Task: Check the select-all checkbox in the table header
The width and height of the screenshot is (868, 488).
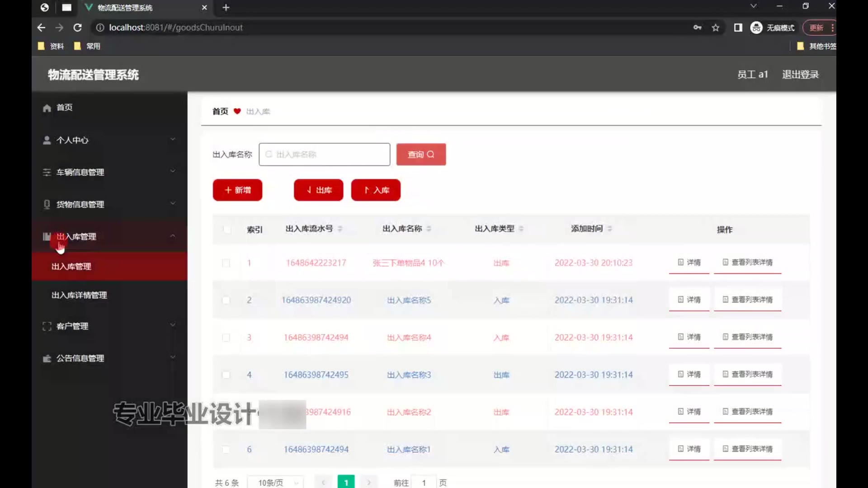Action: 226,230
